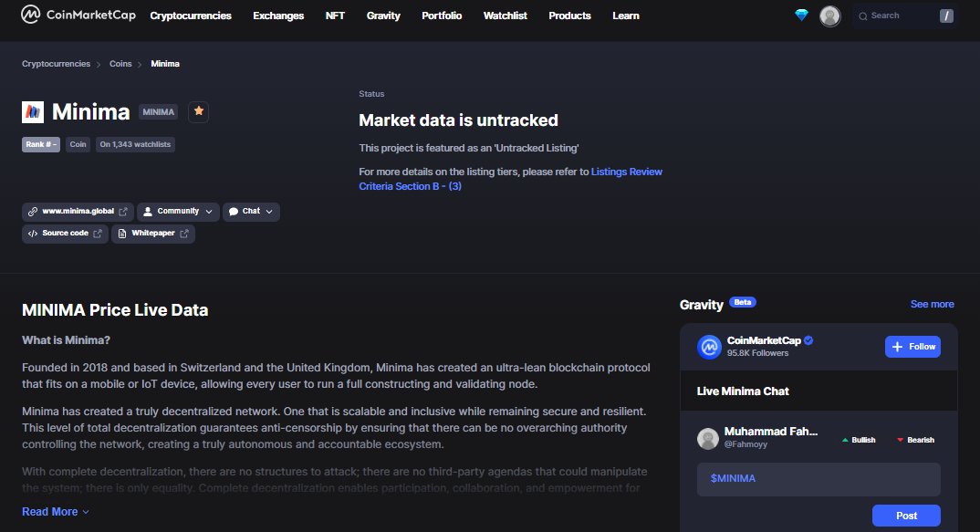Click the CoinMarketCap logo
The width and height of the screenshot is (980, 532).
pyautogui.click(x=78, y=15)
